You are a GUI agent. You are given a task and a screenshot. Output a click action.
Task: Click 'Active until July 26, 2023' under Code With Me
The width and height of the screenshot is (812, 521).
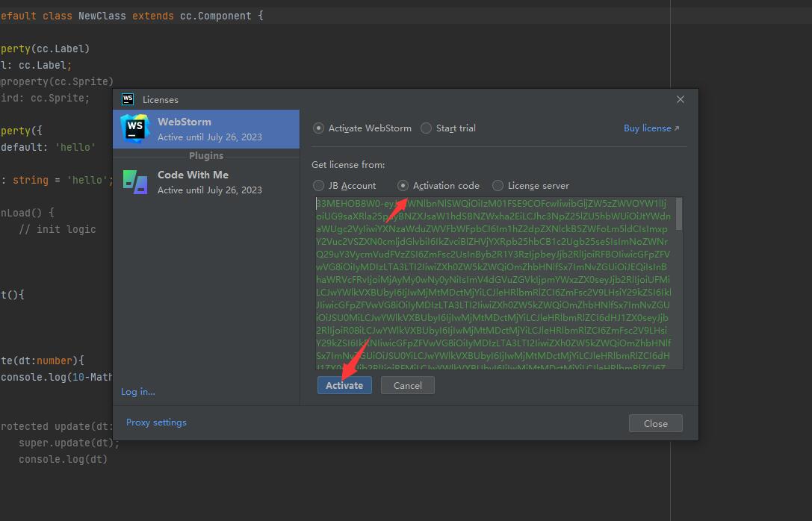(210, 190)
